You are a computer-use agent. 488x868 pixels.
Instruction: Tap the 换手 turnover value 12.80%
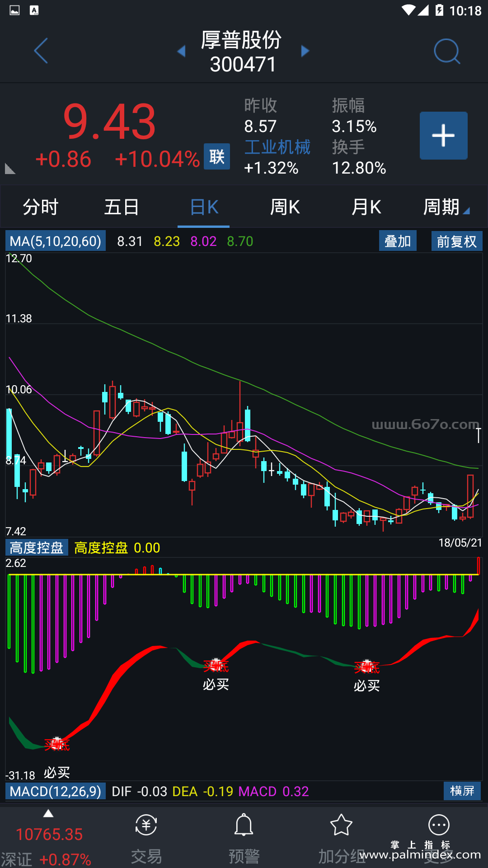point(359,168)
